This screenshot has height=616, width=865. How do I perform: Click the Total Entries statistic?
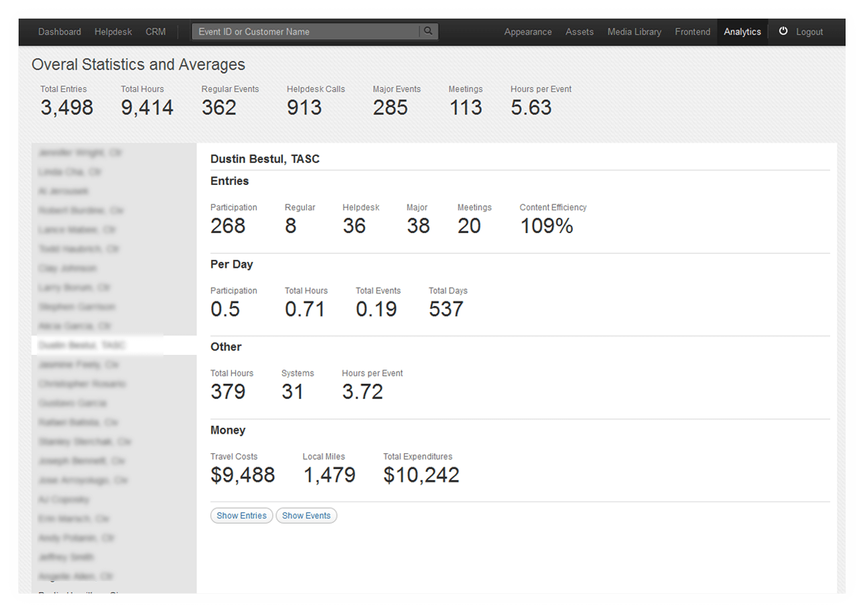click(x=66, y=106)
